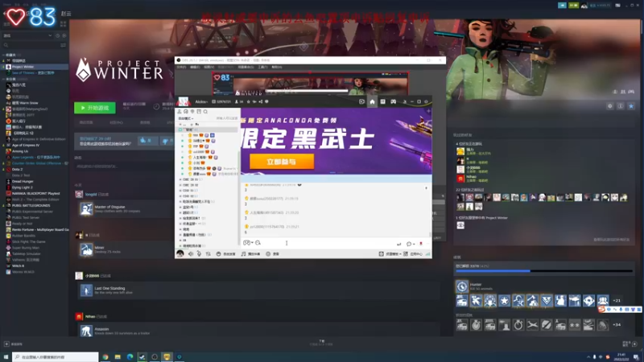Viewport: 644px width, 362px height.
Task: Open Last One Standing achievement icon
Action: pyautogui.click(x=86, y=290)
